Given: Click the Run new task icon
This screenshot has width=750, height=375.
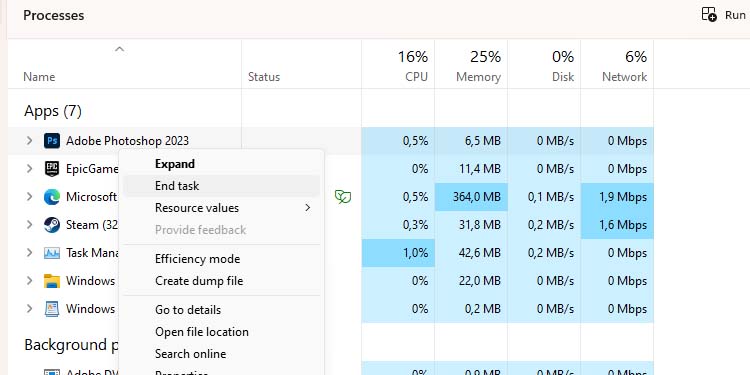Looking at the screenshot, I should click(709, 14).
